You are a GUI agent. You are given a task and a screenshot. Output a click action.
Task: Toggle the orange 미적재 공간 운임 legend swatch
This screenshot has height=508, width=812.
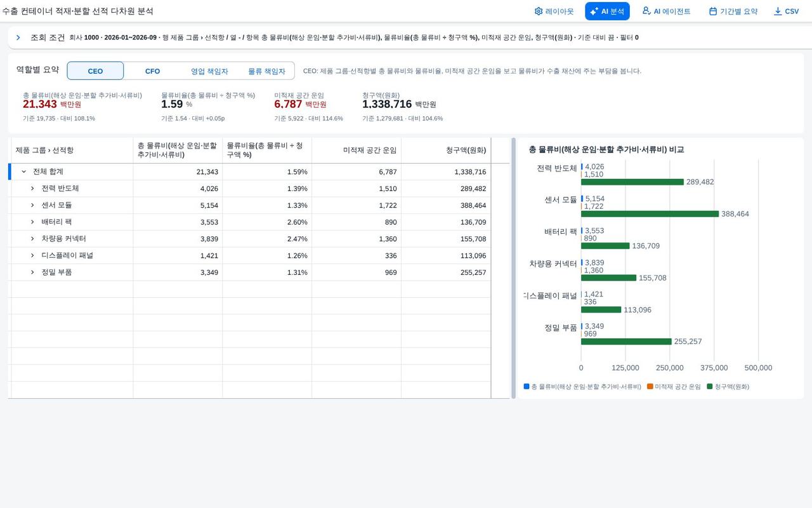650,386
